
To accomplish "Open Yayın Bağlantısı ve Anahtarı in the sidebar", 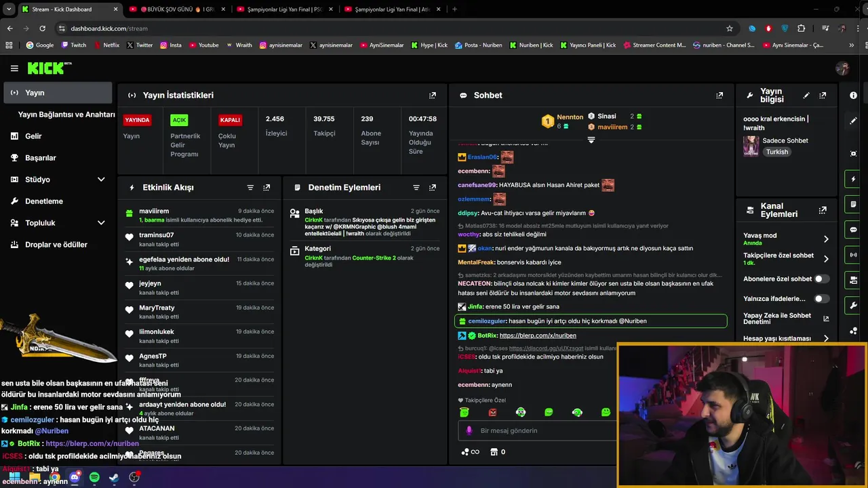I will pos(66,115).
